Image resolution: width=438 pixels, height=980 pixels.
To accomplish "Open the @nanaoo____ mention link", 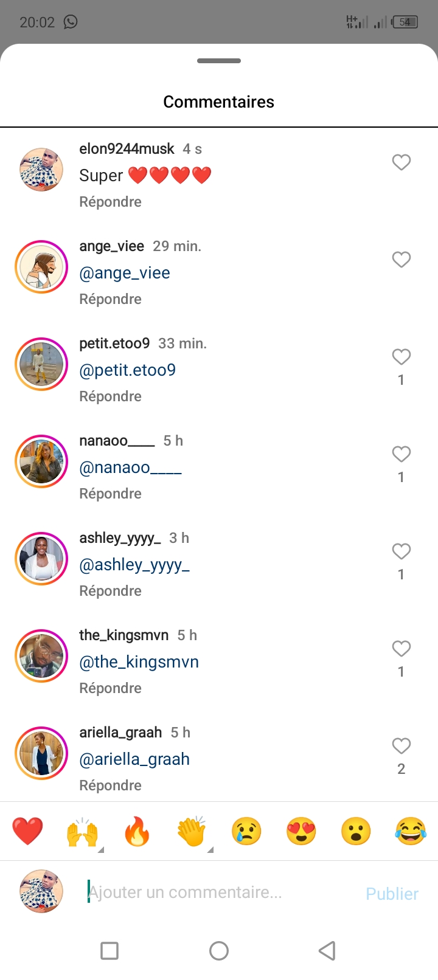I will tap(130, 468).
